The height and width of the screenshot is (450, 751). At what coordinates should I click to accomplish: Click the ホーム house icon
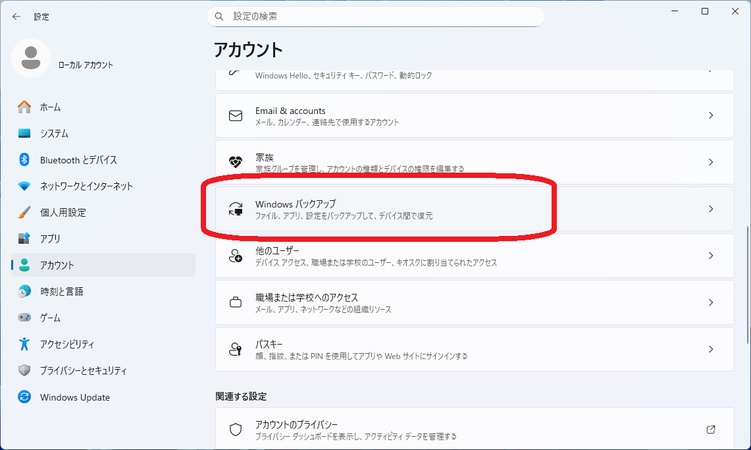coord(24,107)
